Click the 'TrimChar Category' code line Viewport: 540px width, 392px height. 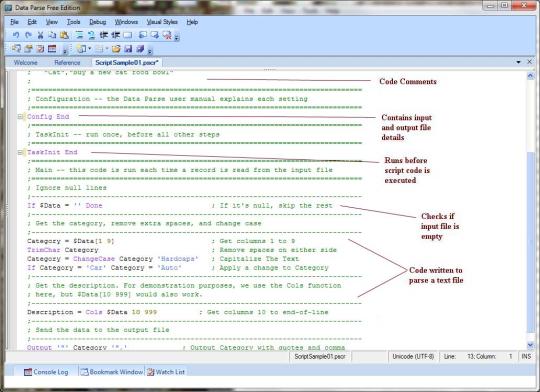coord(63,250)
